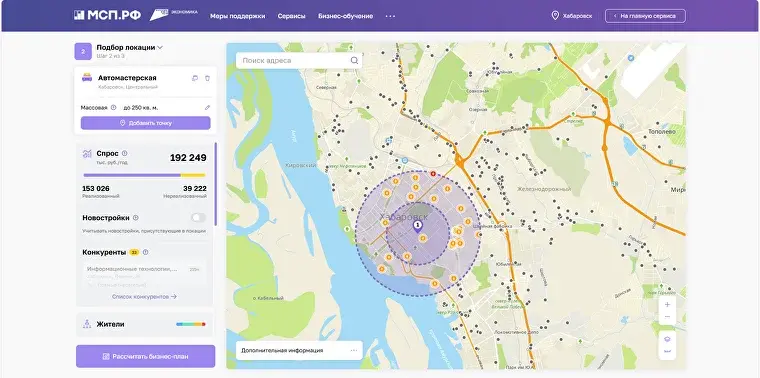760x378 pixels.
Task: Open the Меры поддержки menu
Action: [238, 16]
